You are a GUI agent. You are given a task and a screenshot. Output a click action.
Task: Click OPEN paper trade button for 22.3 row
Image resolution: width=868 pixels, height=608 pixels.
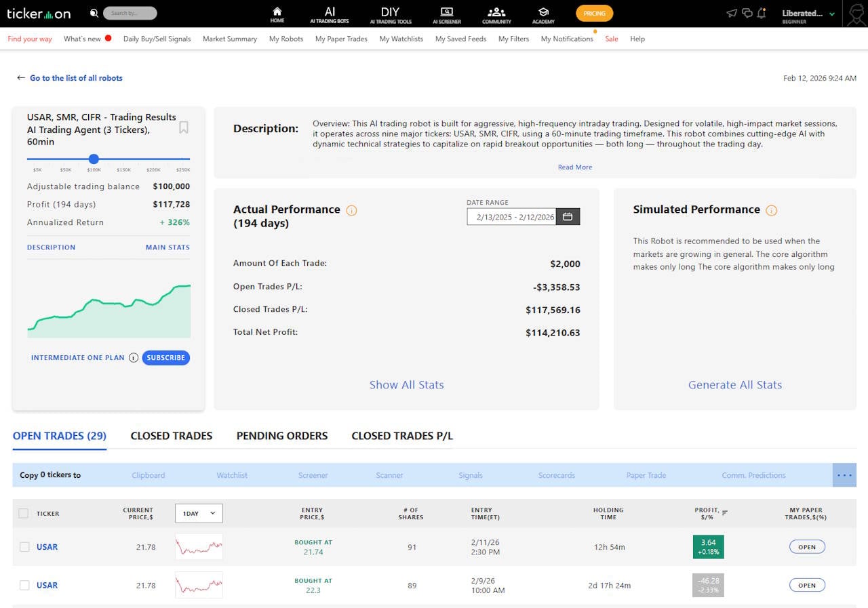point(807,585)
